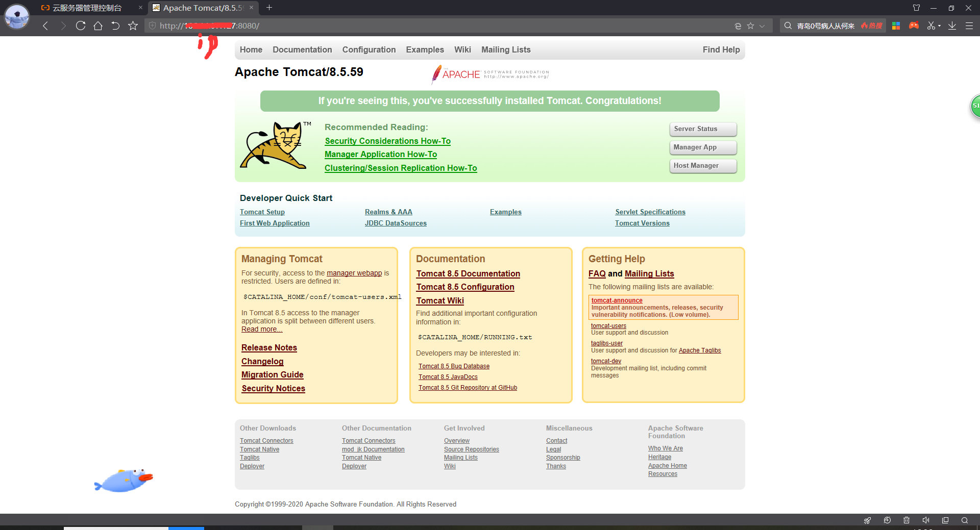Click the Tomcat cat logo image
The width and height of the screenshot is (980, 530).
tap(276, 145)
